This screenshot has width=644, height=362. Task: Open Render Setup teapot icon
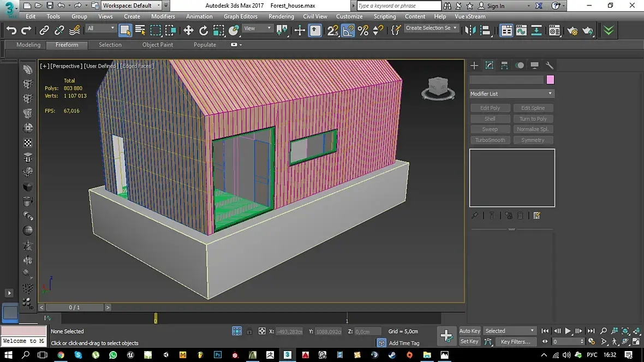tap(572, 31)
